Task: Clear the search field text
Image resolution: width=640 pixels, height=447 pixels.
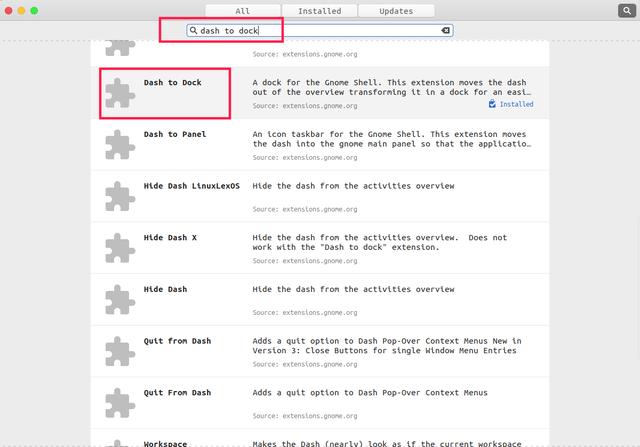Action: (x=445, y=31)
